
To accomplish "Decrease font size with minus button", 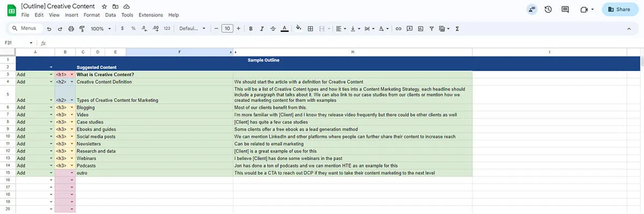I will point(216,28).
